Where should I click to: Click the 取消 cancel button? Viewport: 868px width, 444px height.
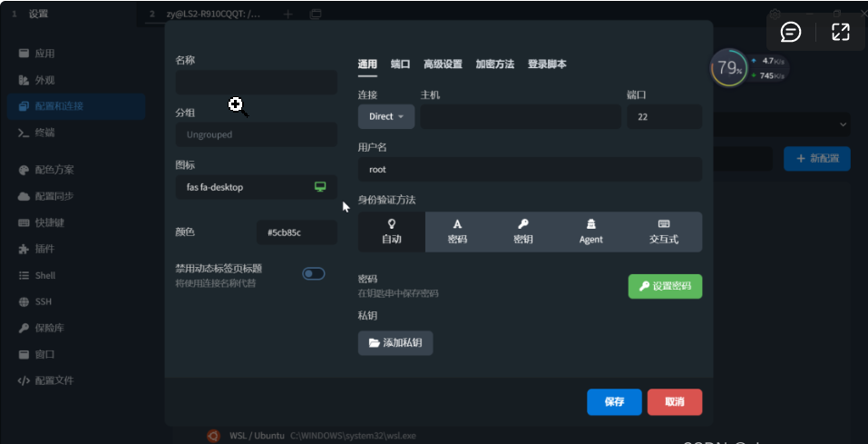click(675, 402)
